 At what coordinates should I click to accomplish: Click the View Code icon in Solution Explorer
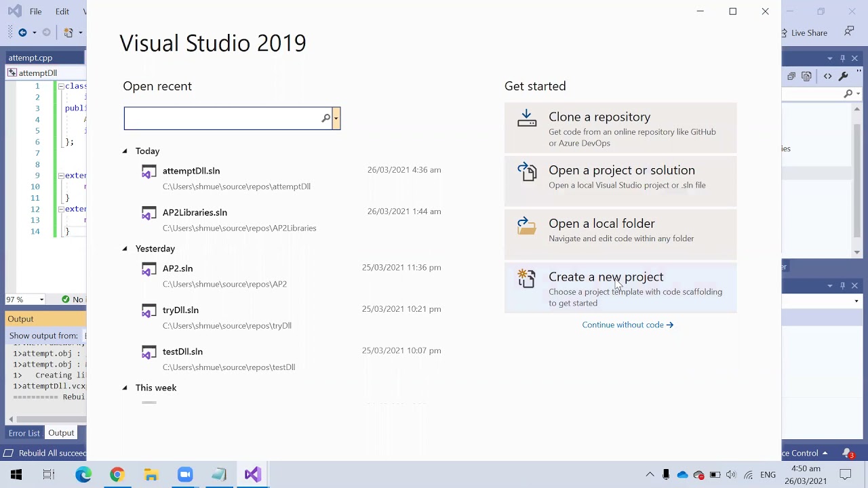pos(828,77)
